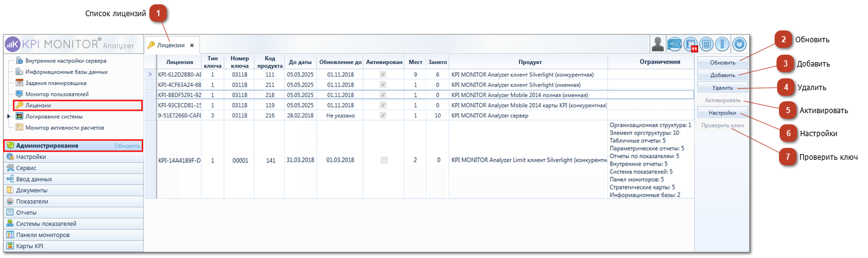Click the Ввод данных icon

click(x=10, y=179)
